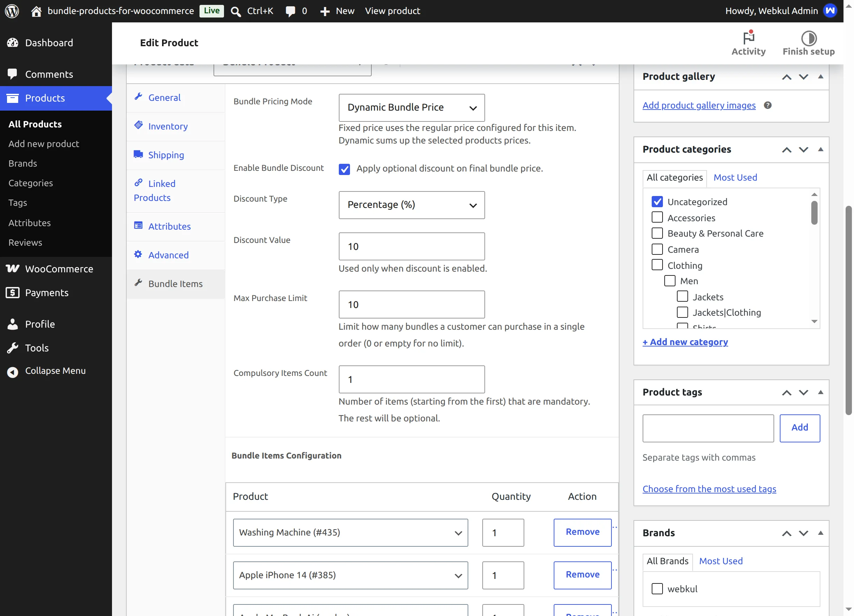Switch to Most Used brands tab
854x616 pixels.
click(720, 561)
